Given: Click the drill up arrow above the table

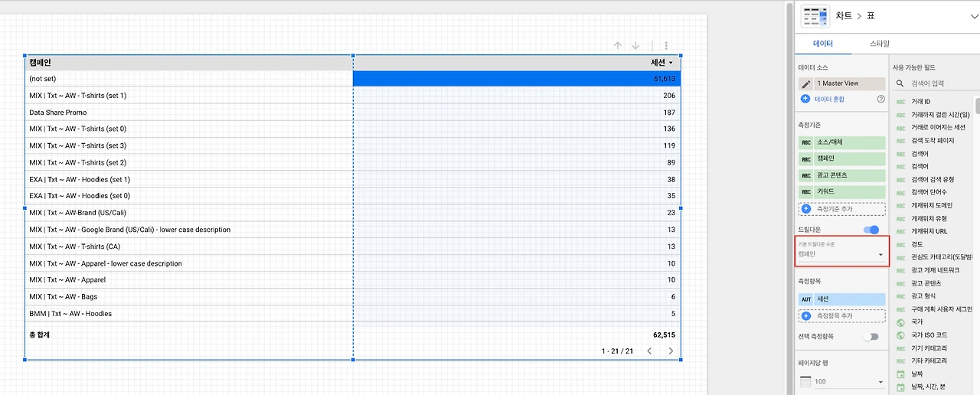Looking at the screenshot, I should [617, 46].
